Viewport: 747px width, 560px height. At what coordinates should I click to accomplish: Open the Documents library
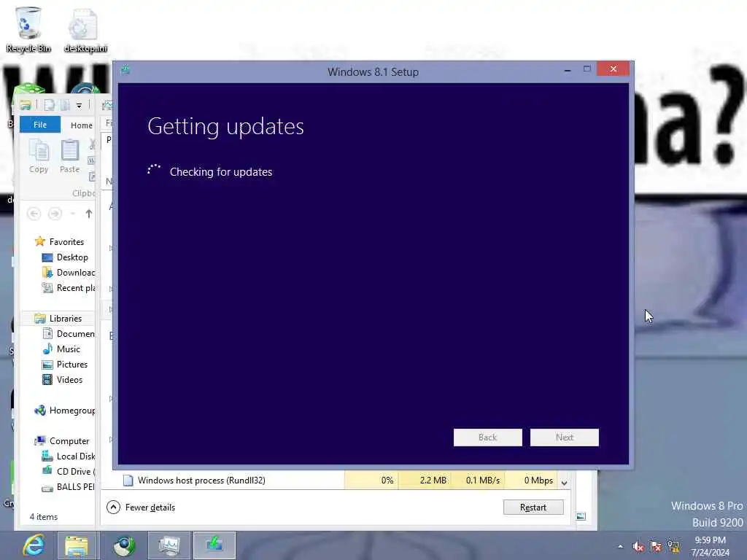coord(69,334)
